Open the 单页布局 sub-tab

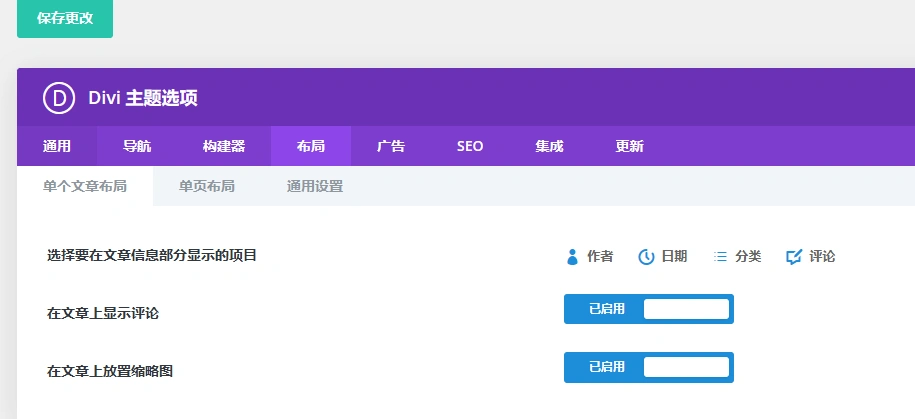click(207, 186)
